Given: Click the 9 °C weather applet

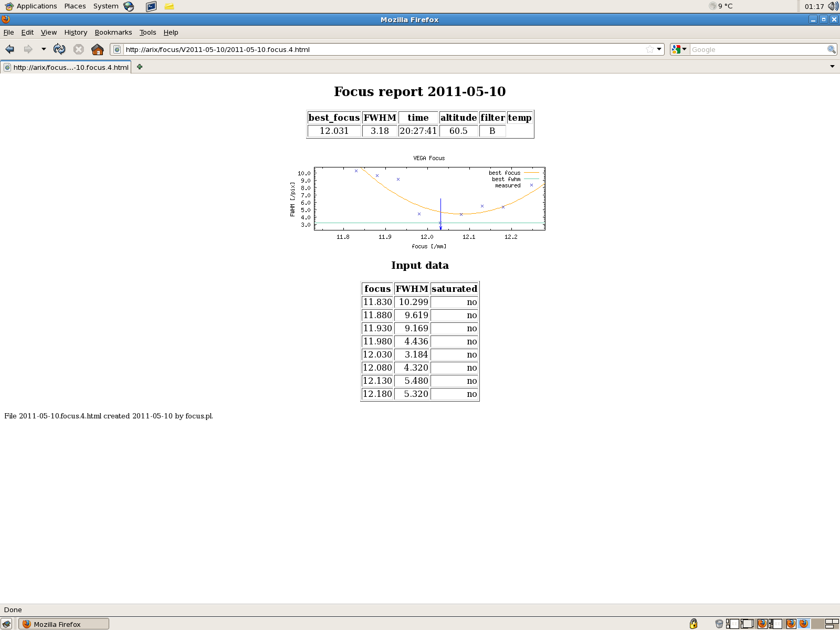Looking at the screenshot, I should click(720, 6).
